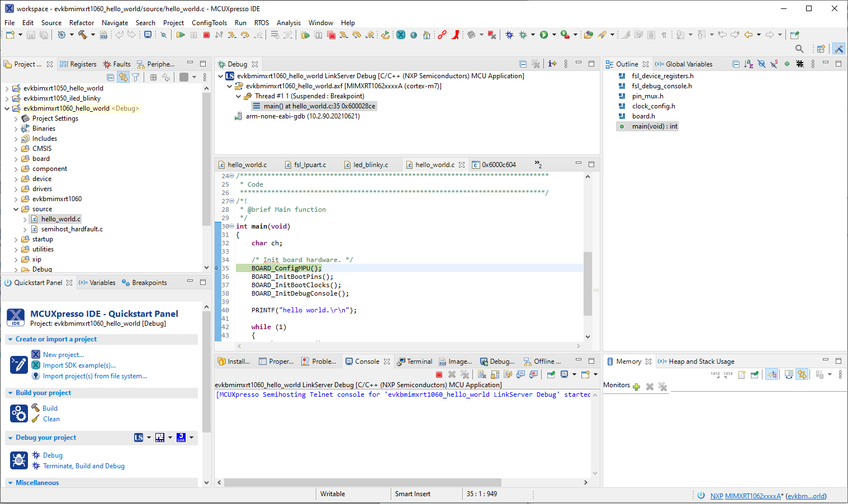Toggle the breakpoint marker at line 35
The width and height of the screenshot is (848, 504).
217,268
